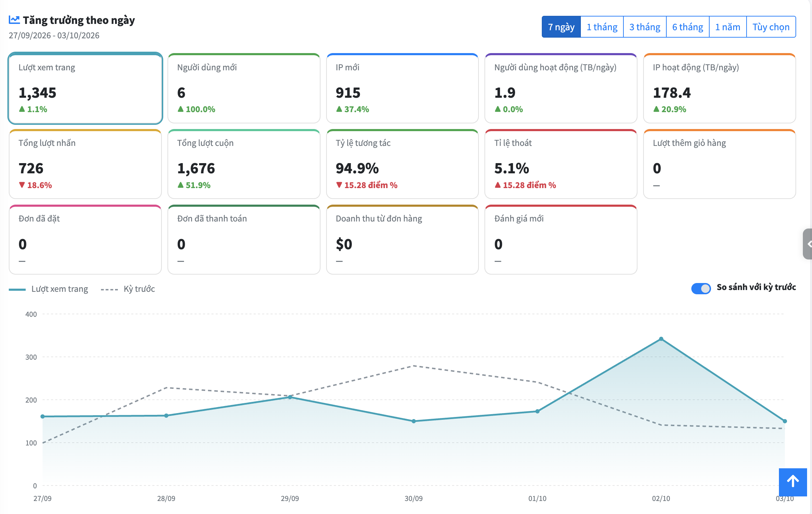The width and height of the screenshot is (812, 514).
Task: Select the 1 năm range
Action: click(728, 27)
